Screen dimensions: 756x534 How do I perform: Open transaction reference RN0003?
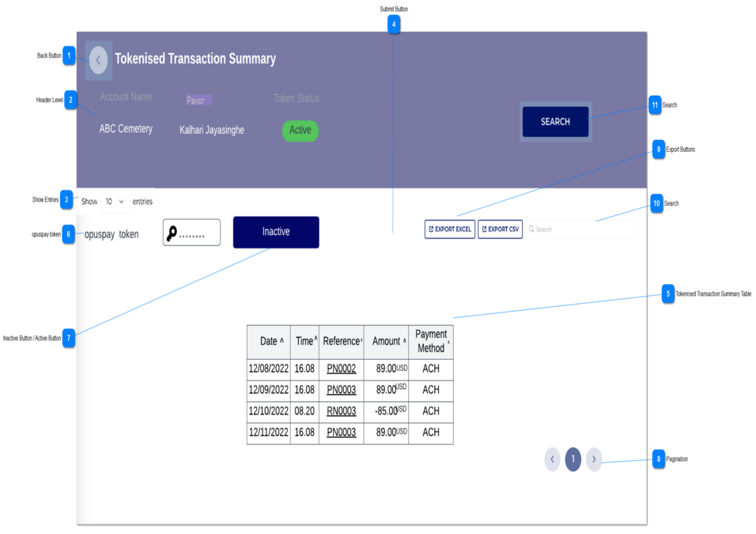coord(340,411)
